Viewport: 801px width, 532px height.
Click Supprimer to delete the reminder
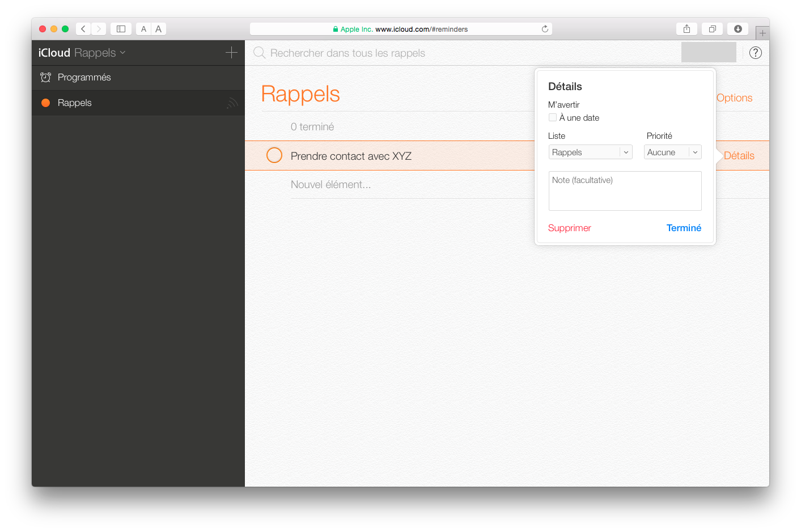click(x=569, y=228)
